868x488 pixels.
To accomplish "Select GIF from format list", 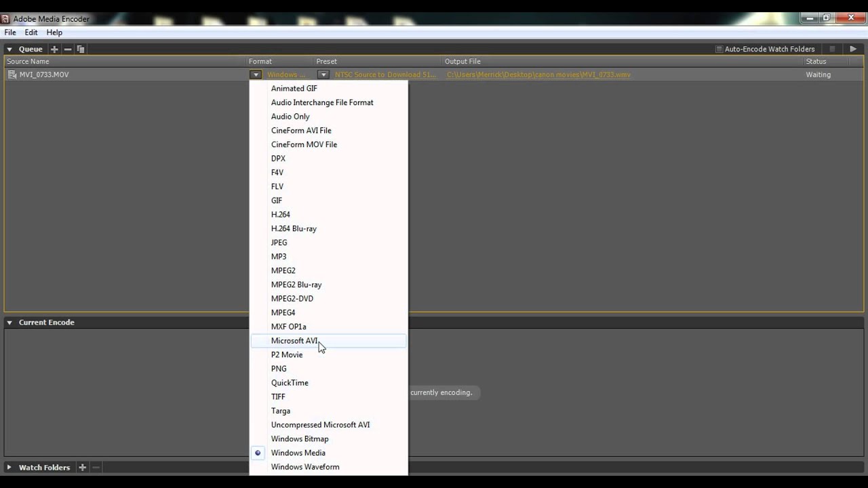I will [329, 201].
